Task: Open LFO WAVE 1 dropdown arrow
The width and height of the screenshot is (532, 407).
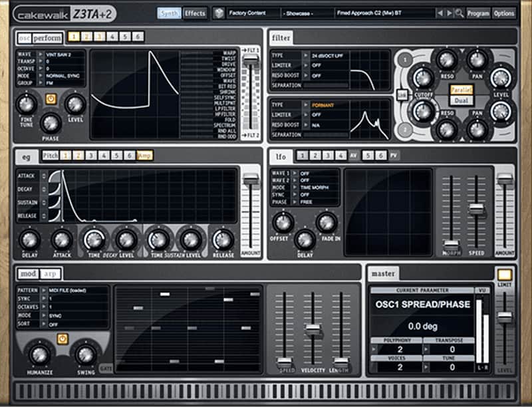Action: 295,173
